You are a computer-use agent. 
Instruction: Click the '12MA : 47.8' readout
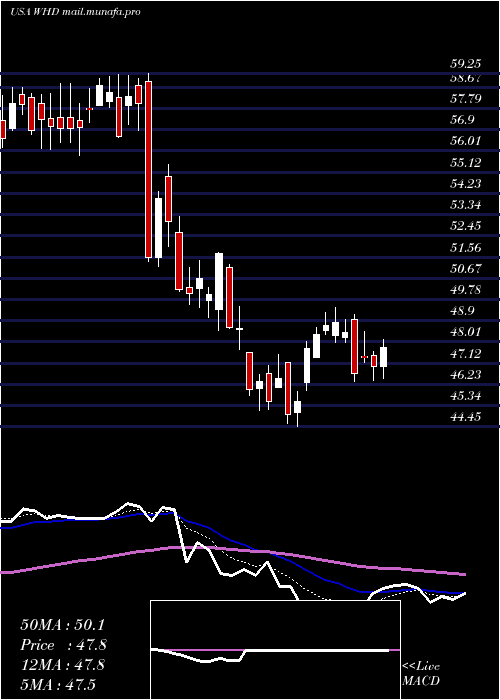click(x=62, y=665)
